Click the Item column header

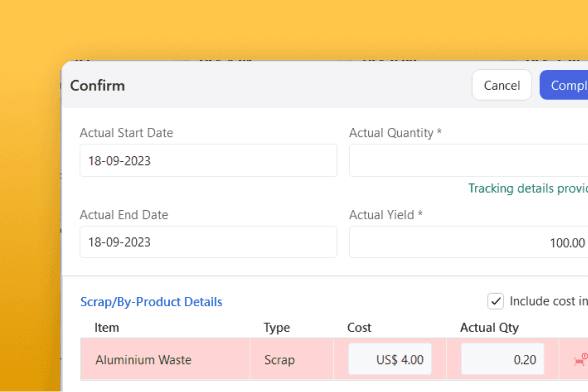106,327
